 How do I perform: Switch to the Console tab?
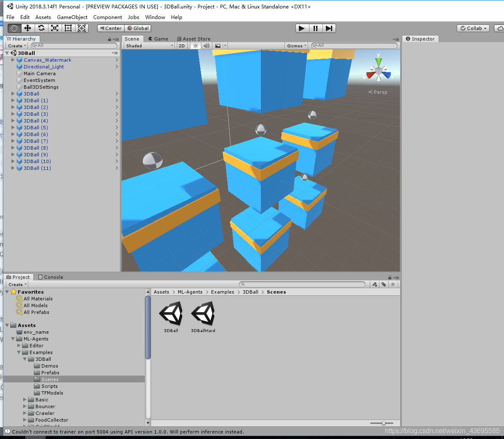(51, 277)
